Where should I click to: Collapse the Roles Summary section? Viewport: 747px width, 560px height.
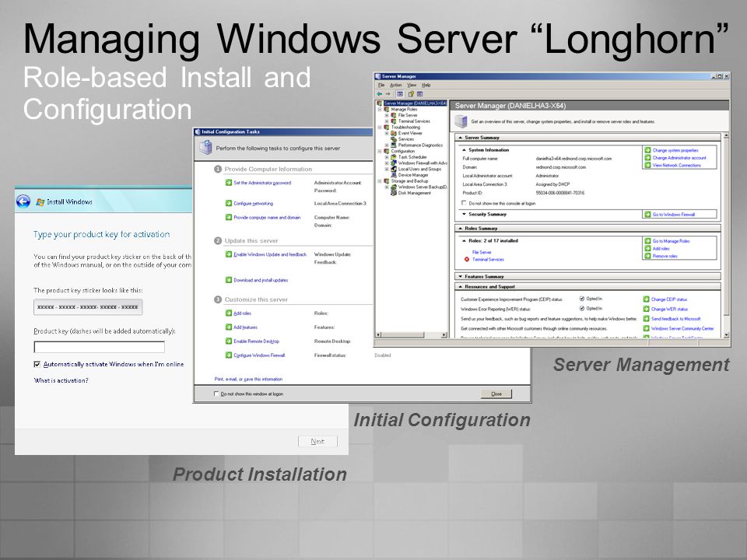[x=460, y=229]
